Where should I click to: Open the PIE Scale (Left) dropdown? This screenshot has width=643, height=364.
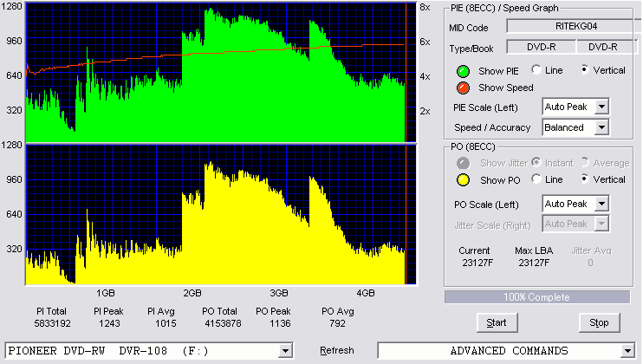[601, 107]
